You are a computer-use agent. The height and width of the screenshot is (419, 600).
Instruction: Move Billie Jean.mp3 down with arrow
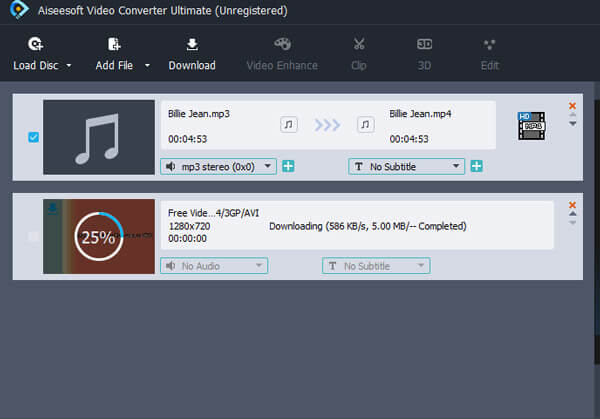click(572, 124)
